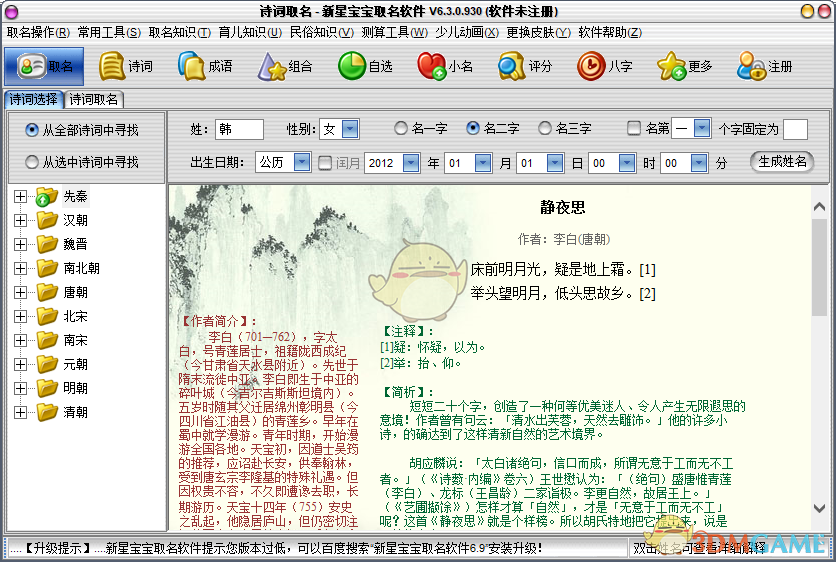Open the 取名知识(T) menu
The image size is (836, 562).
click(x=180, y=33)
